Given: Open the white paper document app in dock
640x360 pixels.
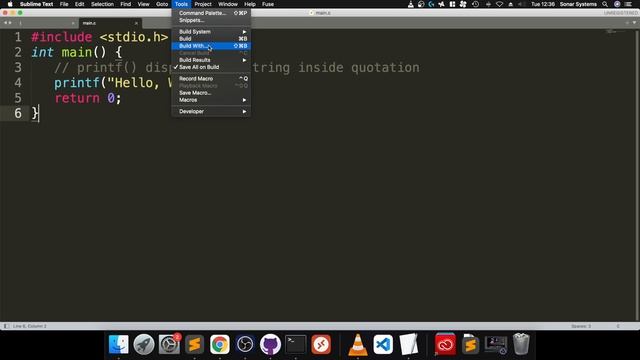Looking at the screenshot, I should point(408,344).
